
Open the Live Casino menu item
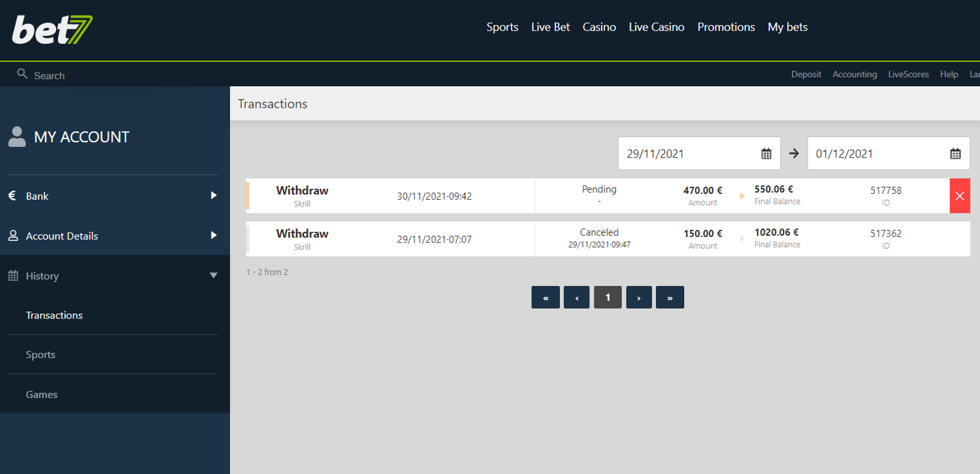click(x=656, y=27)
